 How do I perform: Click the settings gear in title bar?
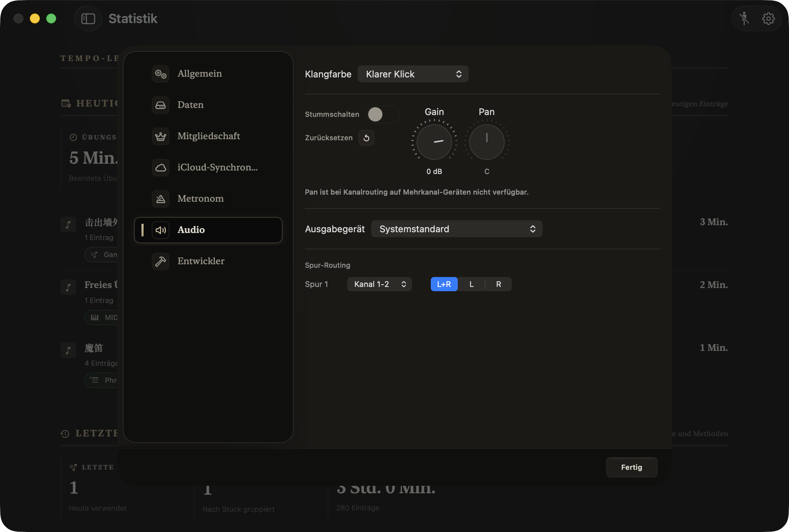tap(768, 18)
